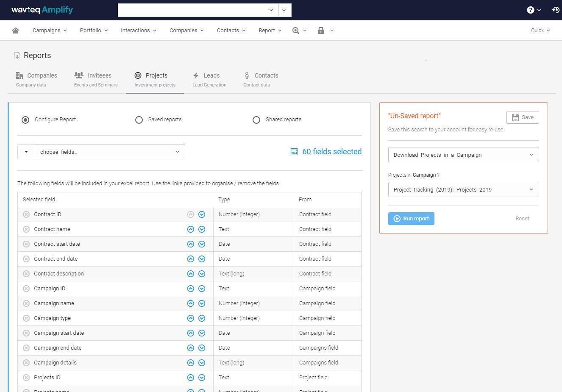Click the top search input field

[x=194, y=10]
